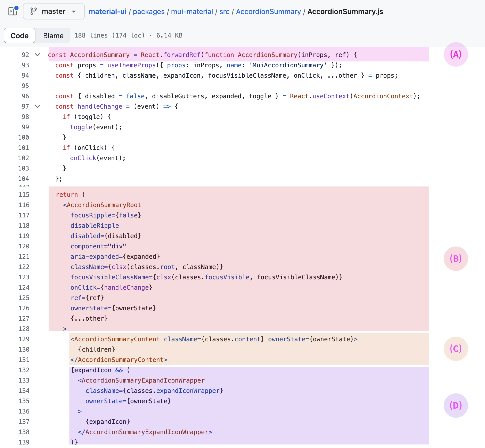Click the git branch icon beside master
485x448 pixels.
[x=34, y=11]
